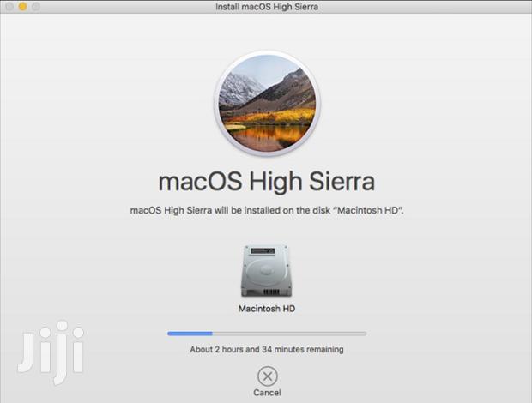Click the "will be installed on the disk" sentence
532x403 pixels.
(267, 210)
